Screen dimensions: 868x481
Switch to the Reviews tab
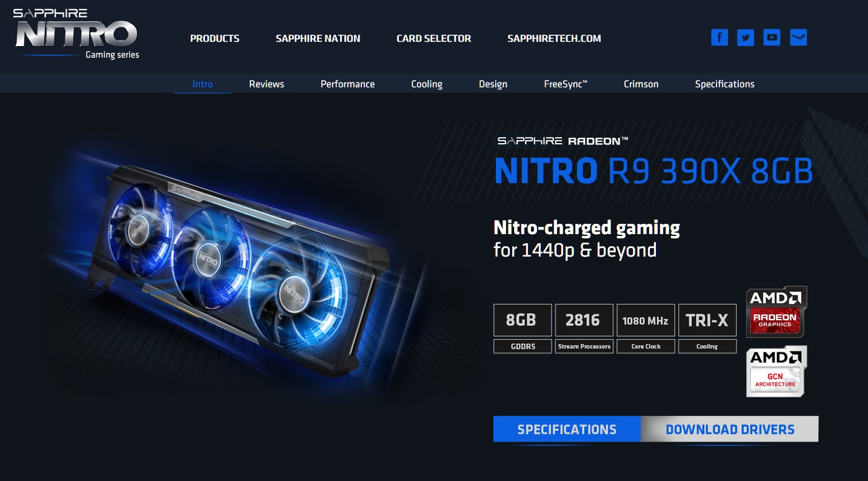click(266, 84)
